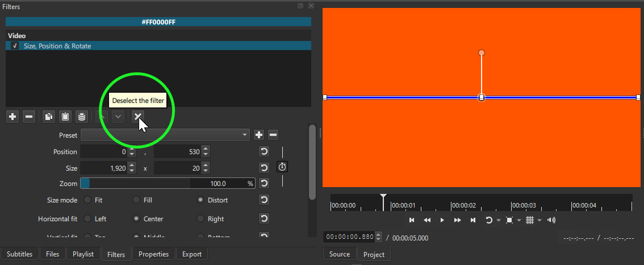This screenshot has width=644, height=265.
Task: Click the add filter plus button
Action: point(12,117)
